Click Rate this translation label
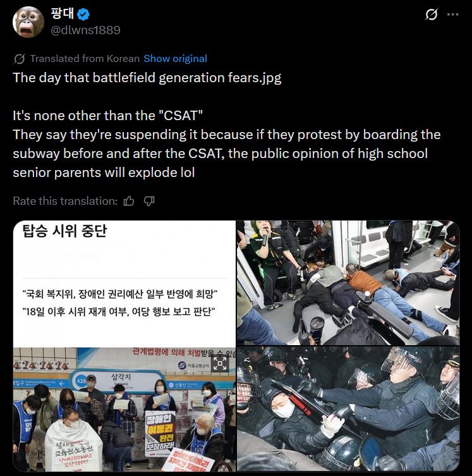 pyautogui.click(x=65, y=201)
